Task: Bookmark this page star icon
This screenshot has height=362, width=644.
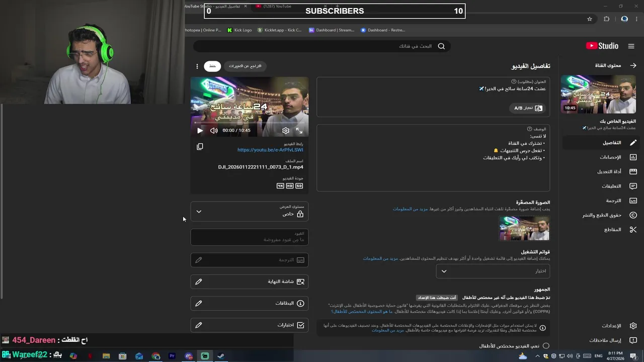Action: 590,19
